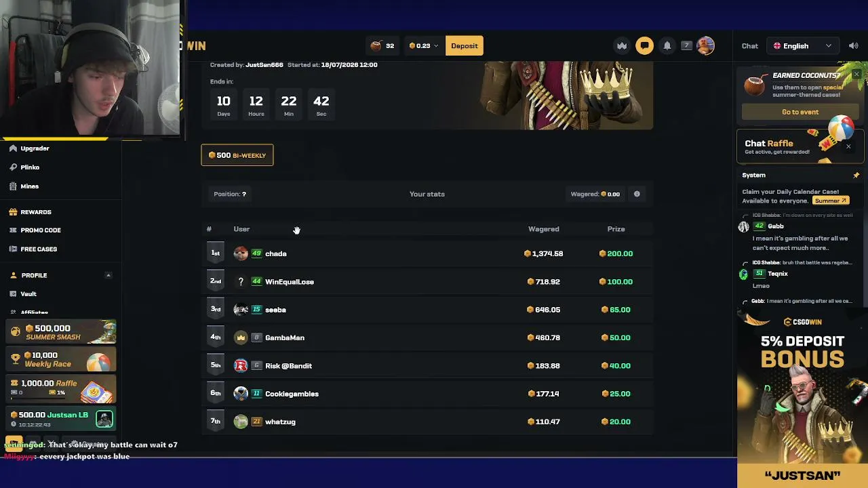Click the wagered info icon in Your stats

tap(637, 195)
